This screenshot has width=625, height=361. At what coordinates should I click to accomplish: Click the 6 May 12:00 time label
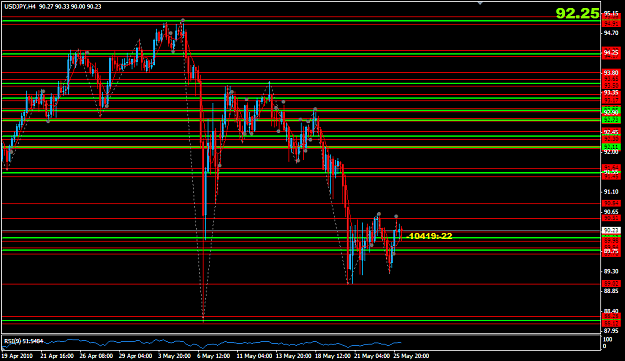tap(213, 356)
